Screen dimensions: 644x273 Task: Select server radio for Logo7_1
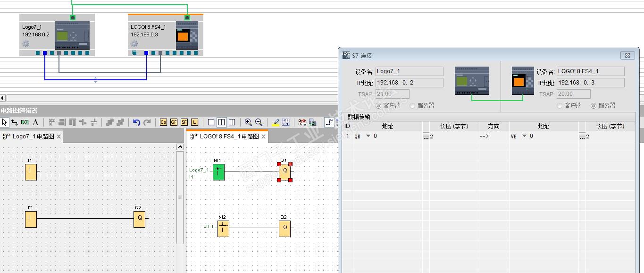click(412, 106)
